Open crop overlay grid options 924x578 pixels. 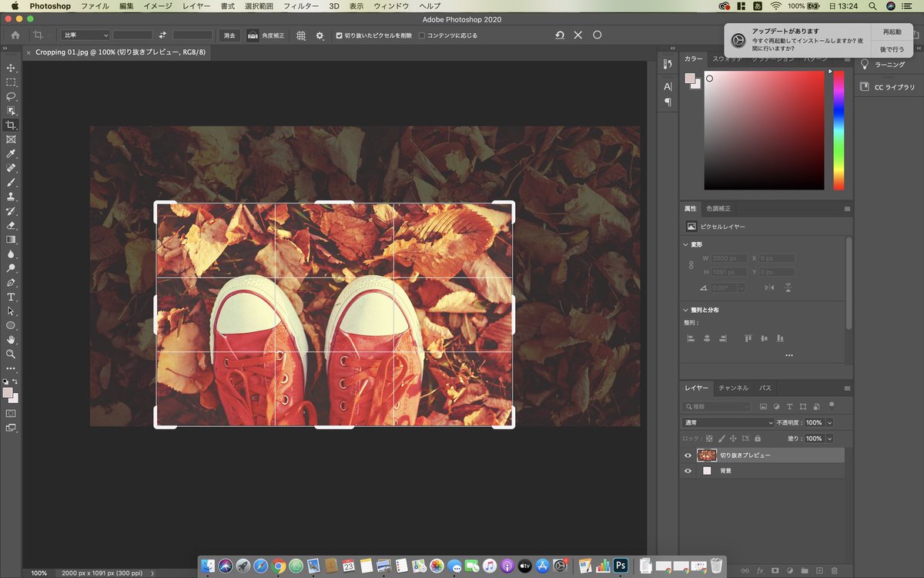pos(301,35)
